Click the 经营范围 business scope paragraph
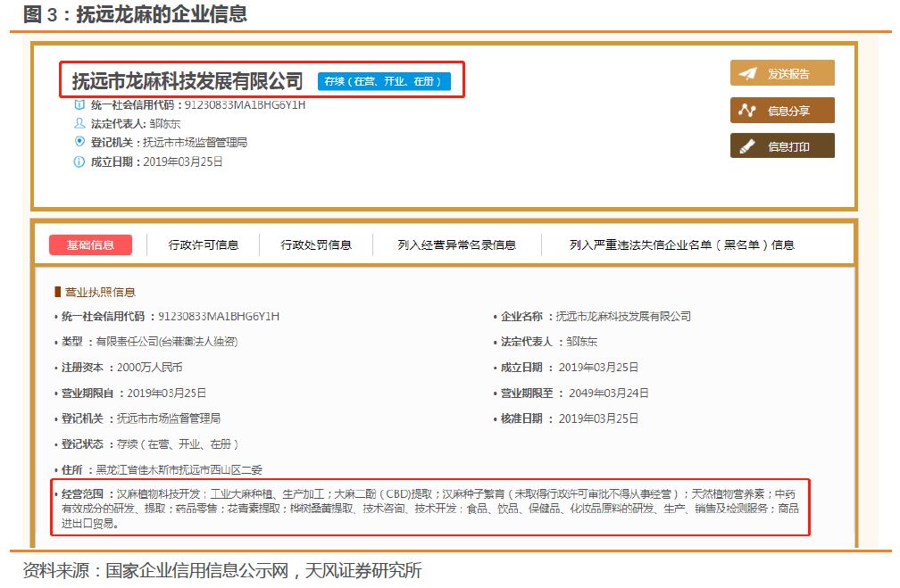Image resolution: width=900 pixels, height=588 pixels. tap(430, 509)
